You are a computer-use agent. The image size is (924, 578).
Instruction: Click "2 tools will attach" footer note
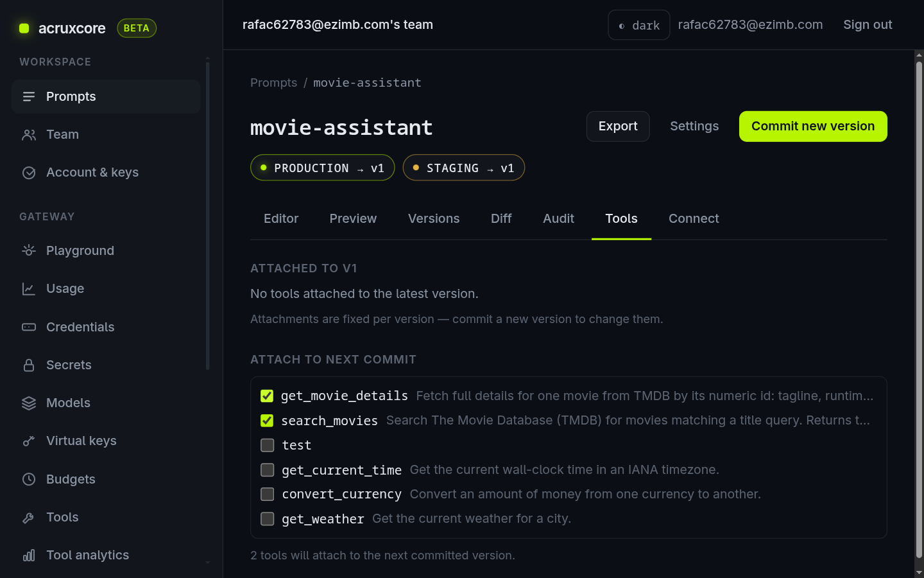(382, 556)
